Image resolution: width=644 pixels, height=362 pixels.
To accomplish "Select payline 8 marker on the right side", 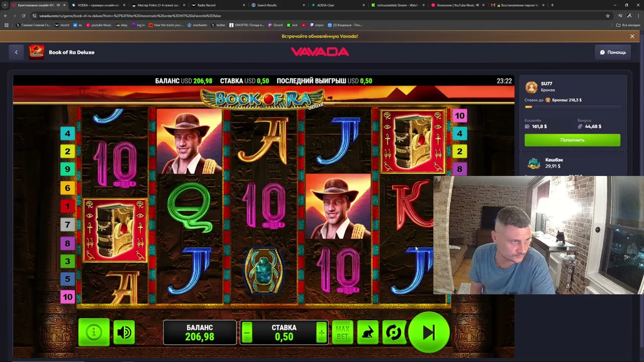I will (x=459, y=169).
